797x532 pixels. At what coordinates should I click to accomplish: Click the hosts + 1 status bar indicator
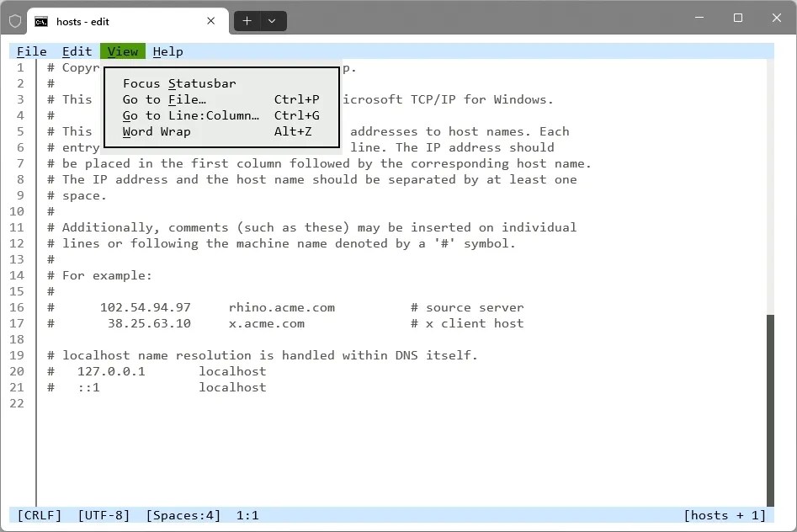click(x=725, y=515)
